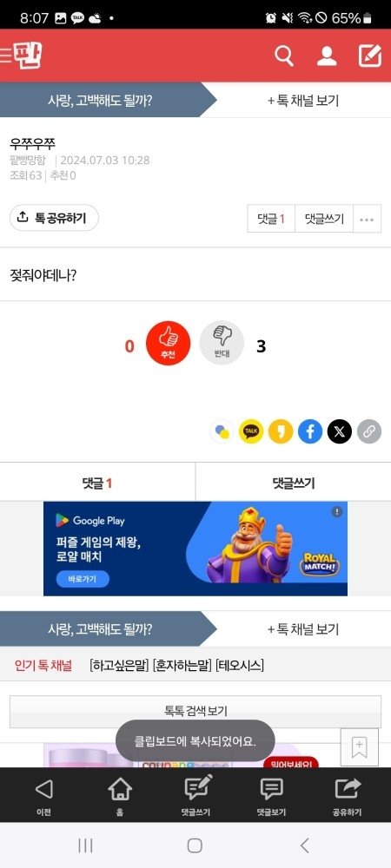Open the search magnifier icon in header
This screenshot has height=868, width=391.
[x=284, y=56]
